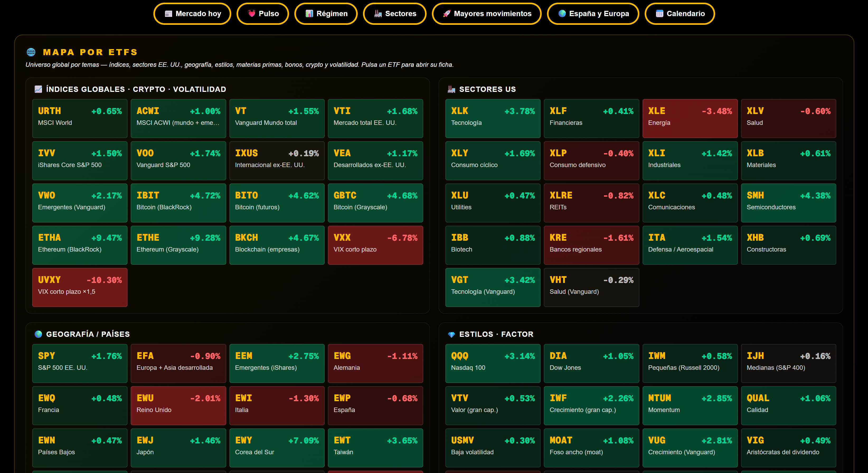Open the MOAT Foso ancho card

click(x=591, y=448)
